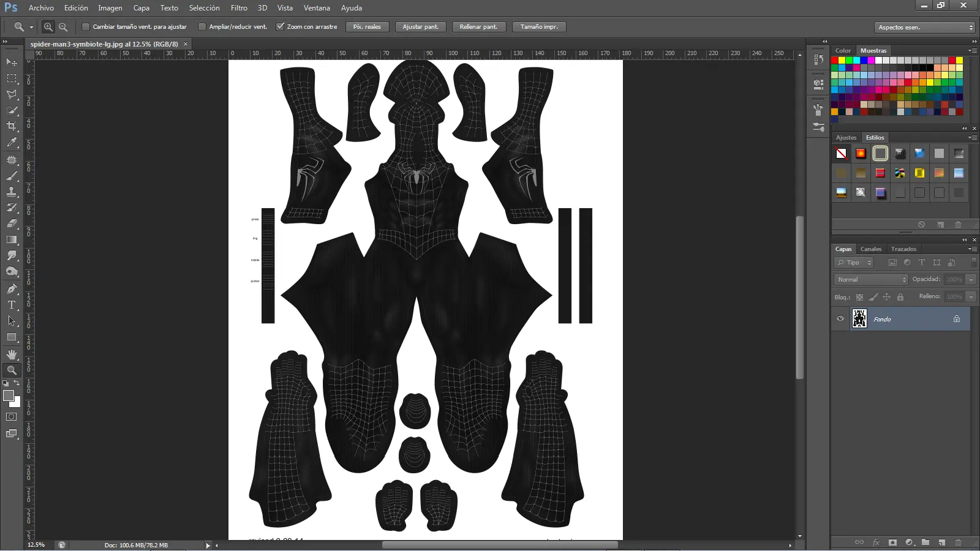Viewport: 980px width, 551px height.
Task: Select the Clone Stamp tool
Action: [12, 192]
